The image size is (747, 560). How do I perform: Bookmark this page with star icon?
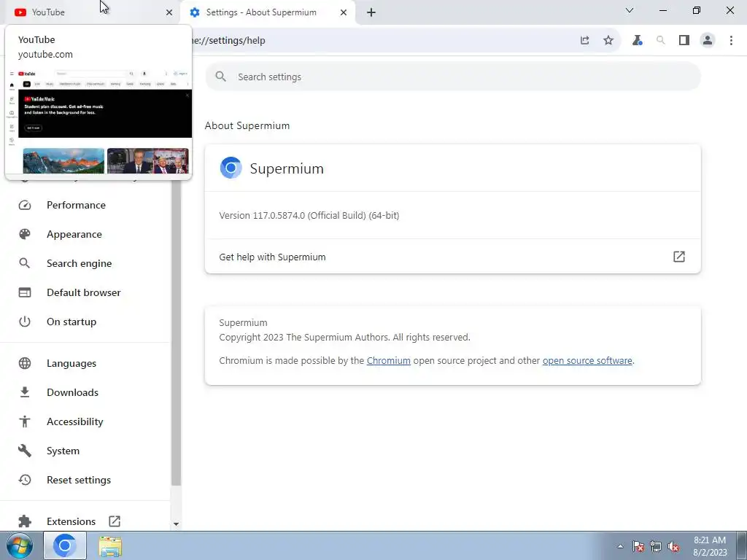(608, 41)
